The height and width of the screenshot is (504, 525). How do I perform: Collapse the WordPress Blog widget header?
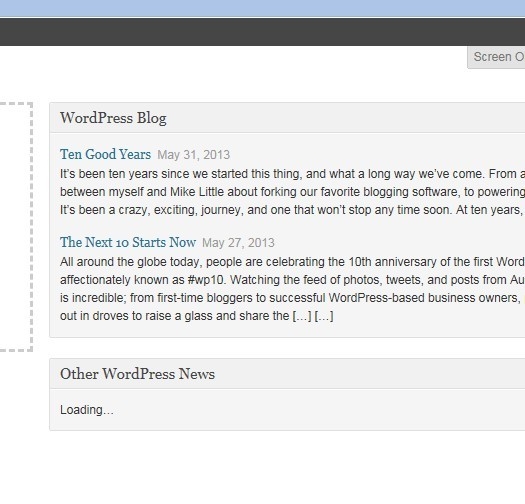[x=287, y=118]
